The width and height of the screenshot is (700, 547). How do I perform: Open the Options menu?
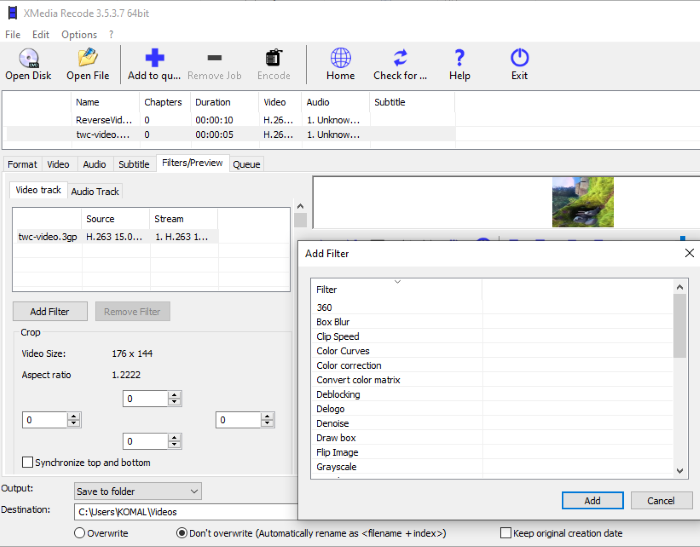coord(79,34)
